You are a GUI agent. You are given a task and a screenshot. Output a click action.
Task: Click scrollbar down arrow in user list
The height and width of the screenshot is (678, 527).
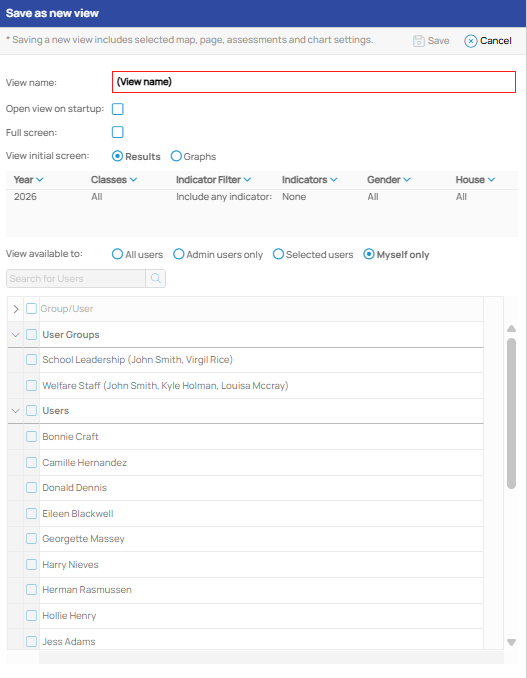(x=511, y=642)
